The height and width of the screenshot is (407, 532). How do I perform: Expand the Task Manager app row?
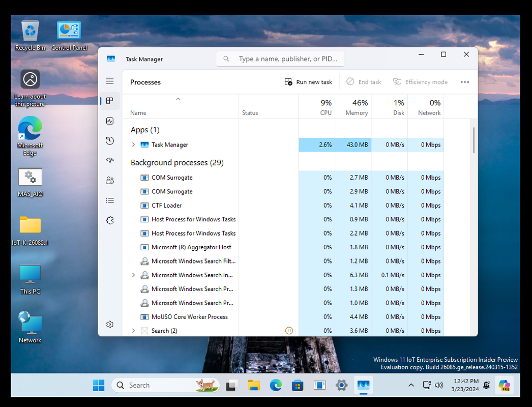click(133, 144)
